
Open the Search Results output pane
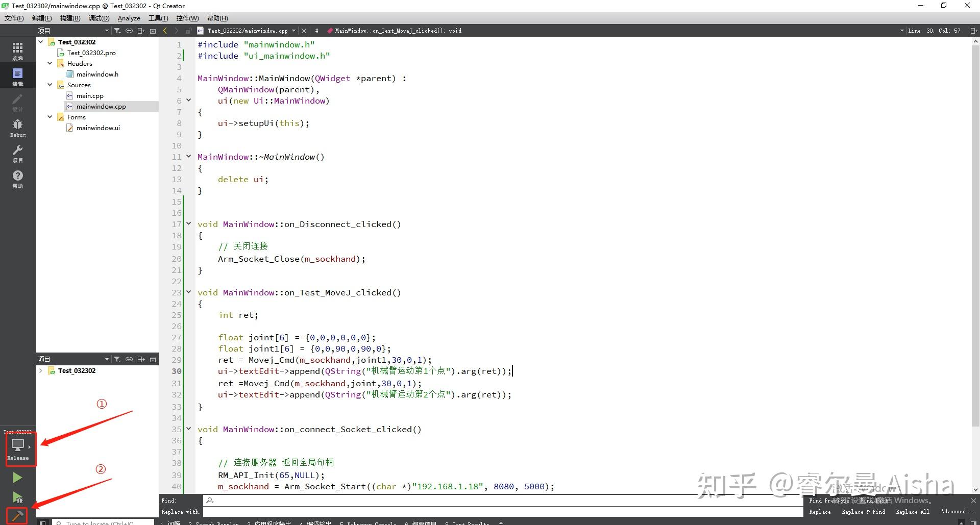point(213,523)
